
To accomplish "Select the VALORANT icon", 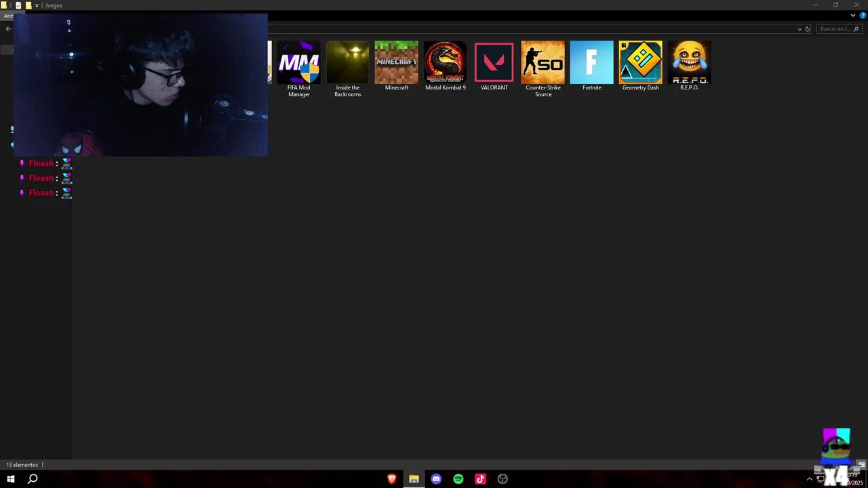I will (494, 62).
